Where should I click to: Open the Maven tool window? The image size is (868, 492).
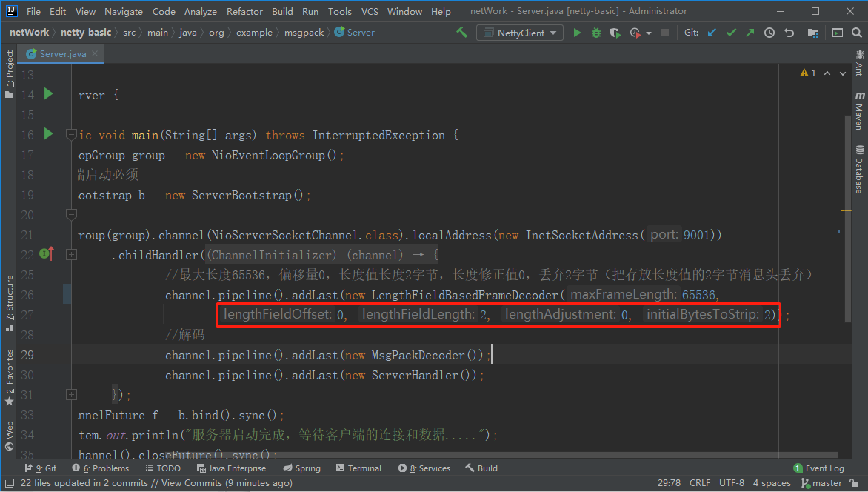[x=859, y=111]
